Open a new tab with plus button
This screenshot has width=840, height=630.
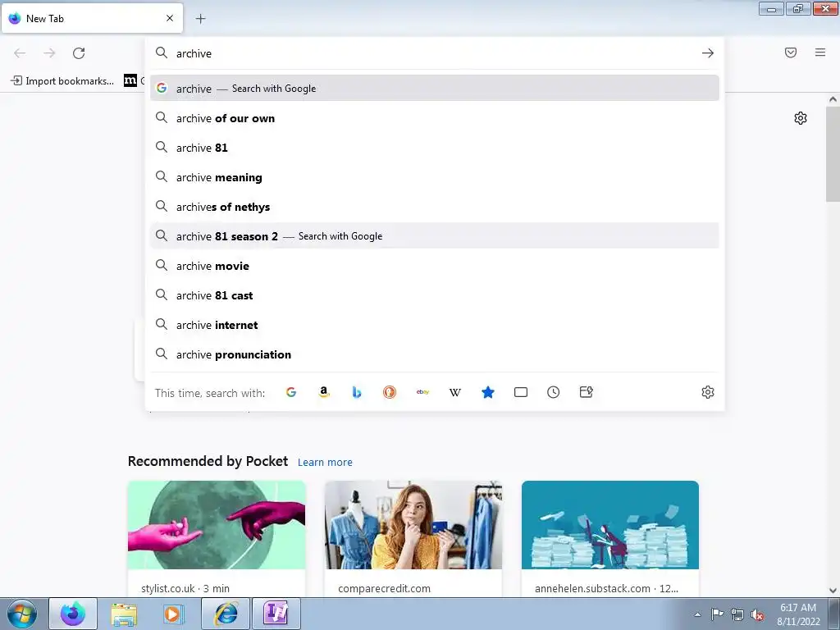[200, 19]
